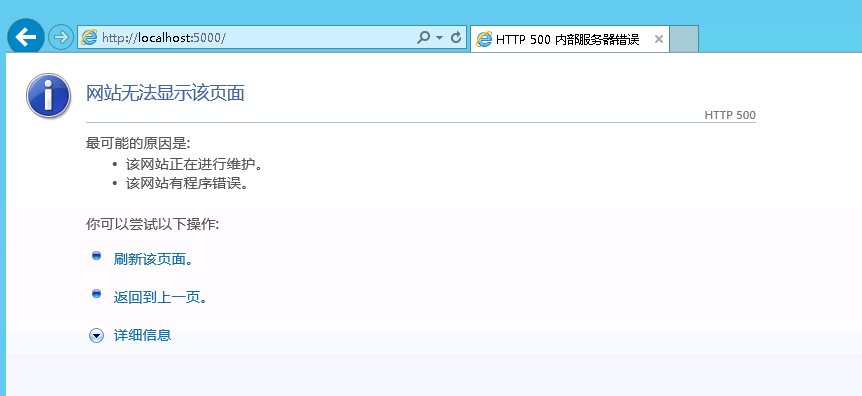Click the text 你可以尝试以下操作

152,224
